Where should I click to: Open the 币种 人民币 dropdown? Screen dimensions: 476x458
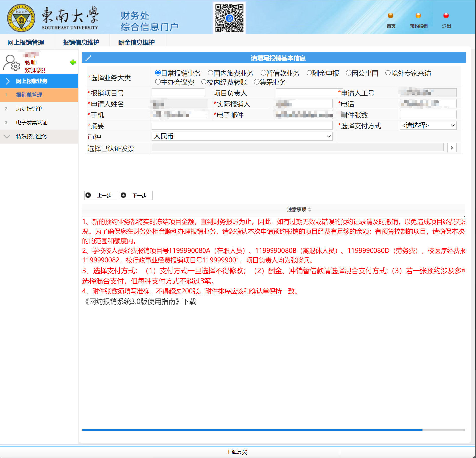[242, 136]
